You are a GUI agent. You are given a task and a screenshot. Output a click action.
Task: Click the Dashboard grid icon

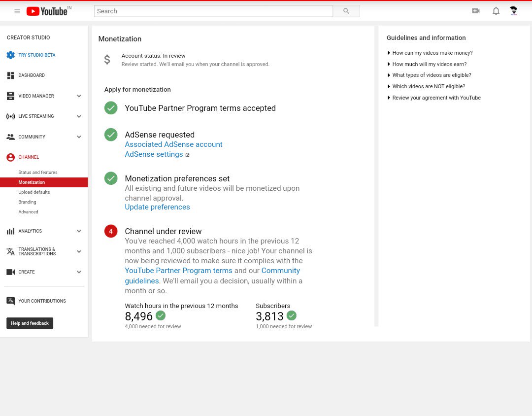(10, 75)
